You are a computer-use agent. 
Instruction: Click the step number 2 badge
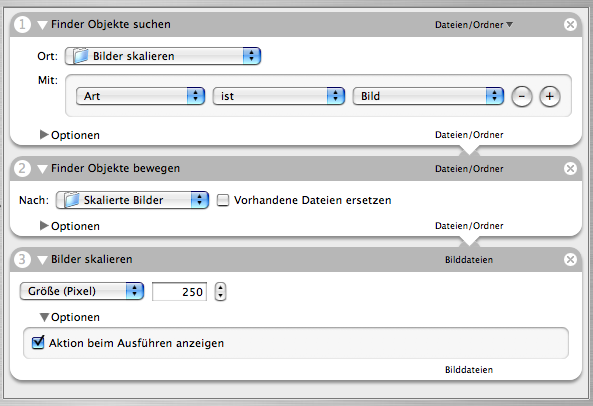pos(22,169)
